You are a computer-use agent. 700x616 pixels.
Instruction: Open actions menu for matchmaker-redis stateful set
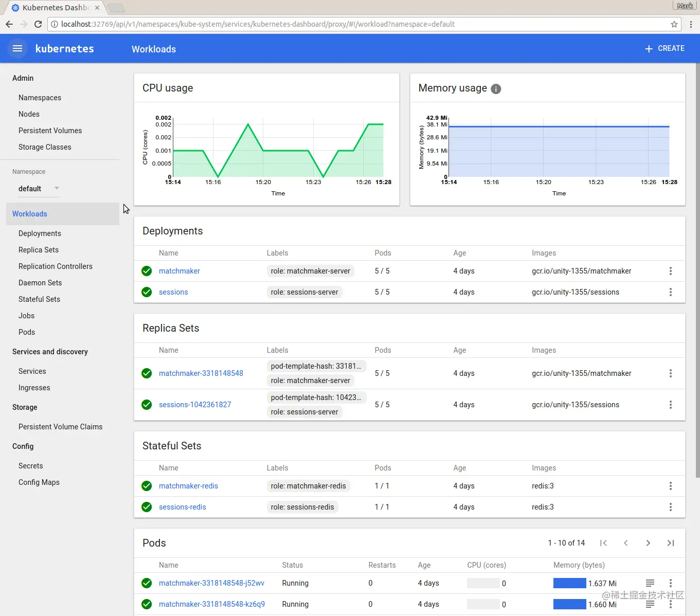[670, 486]
